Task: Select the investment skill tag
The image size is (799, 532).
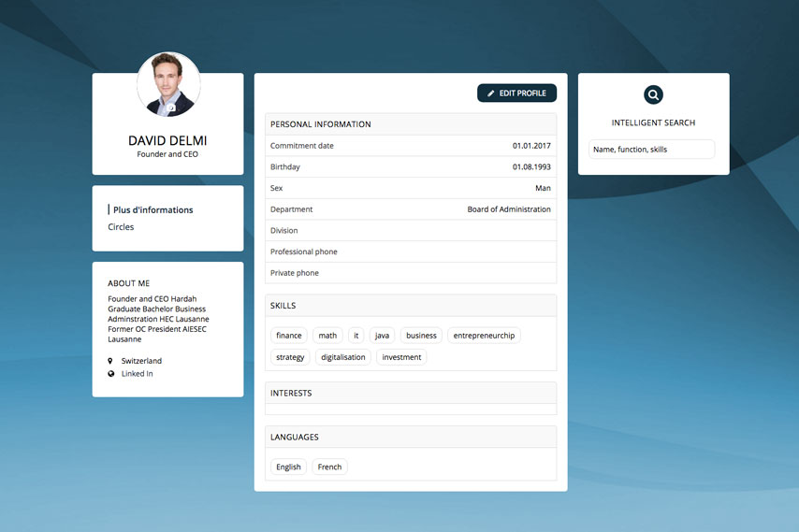Action: pyautogui.click(x=401, y=357)
